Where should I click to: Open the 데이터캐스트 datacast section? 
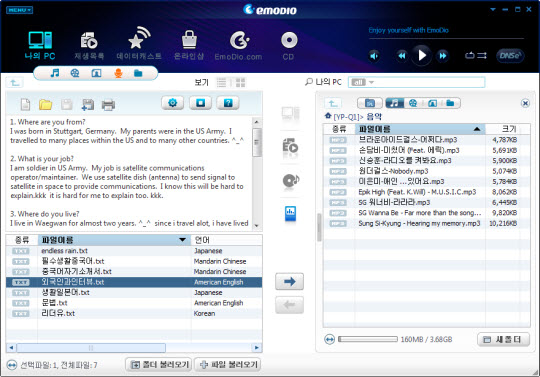[139, 44]
